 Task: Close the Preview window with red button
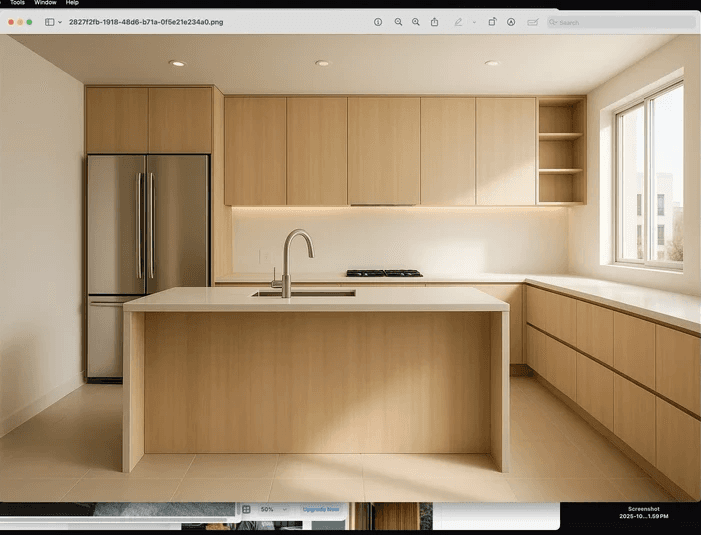click(11, 22)
